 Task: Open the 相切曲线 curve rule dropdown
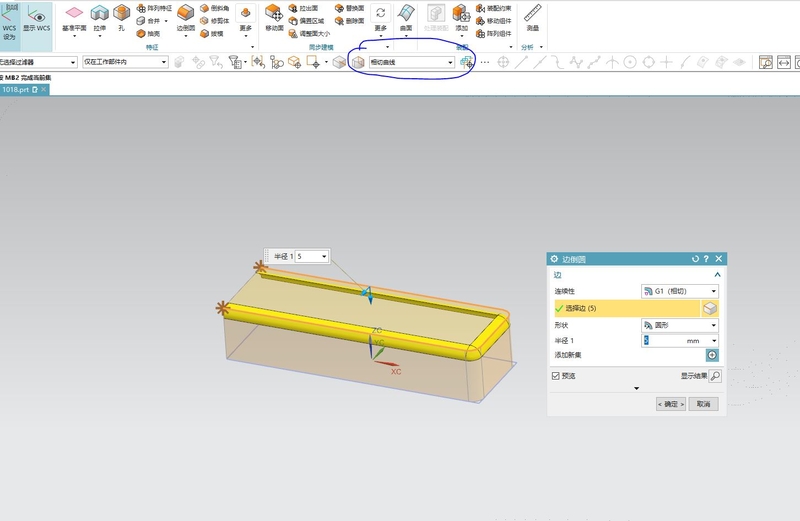[411, 62]
